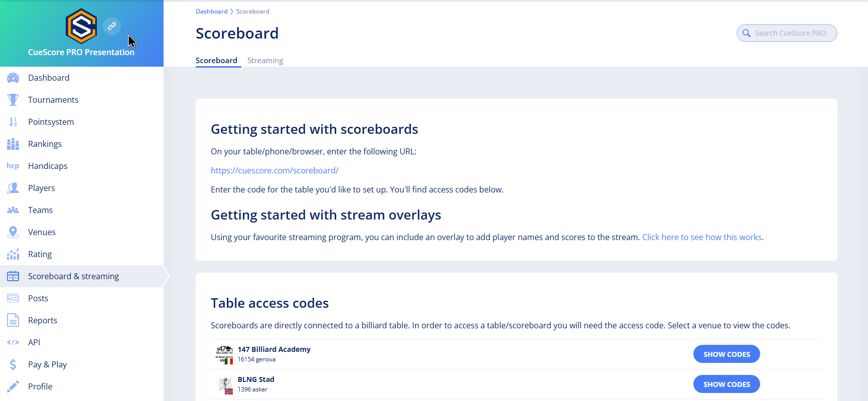Viewport: 868px width, 401px height.
Task: Click the Profile pencil icon
Action: pyautogui.click(x=13, y=386)
